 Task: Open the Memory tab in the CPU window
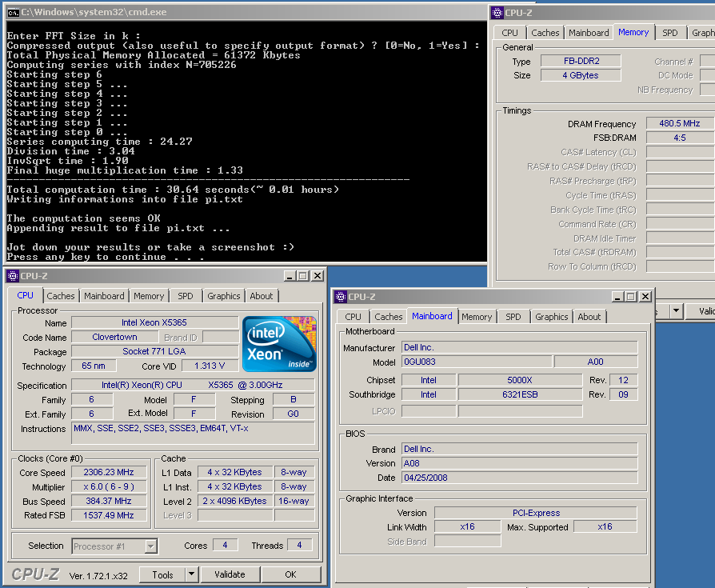click(x=149, y=296)
